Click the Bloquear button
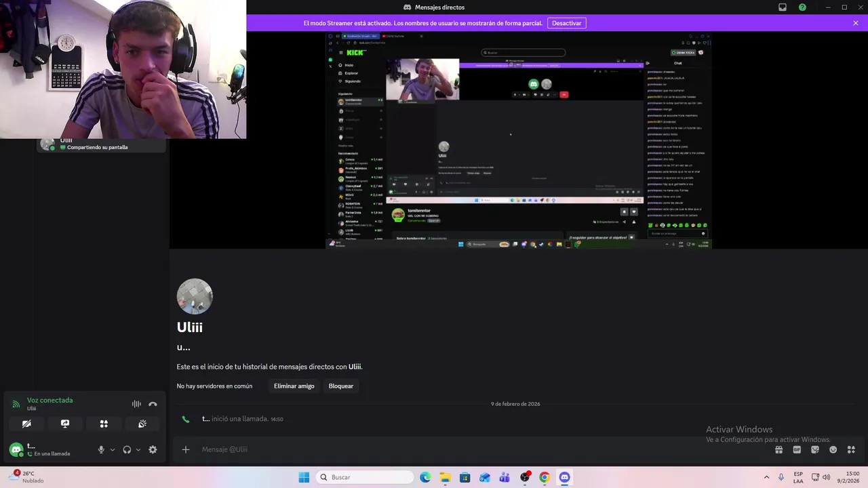 coord(341,386)
